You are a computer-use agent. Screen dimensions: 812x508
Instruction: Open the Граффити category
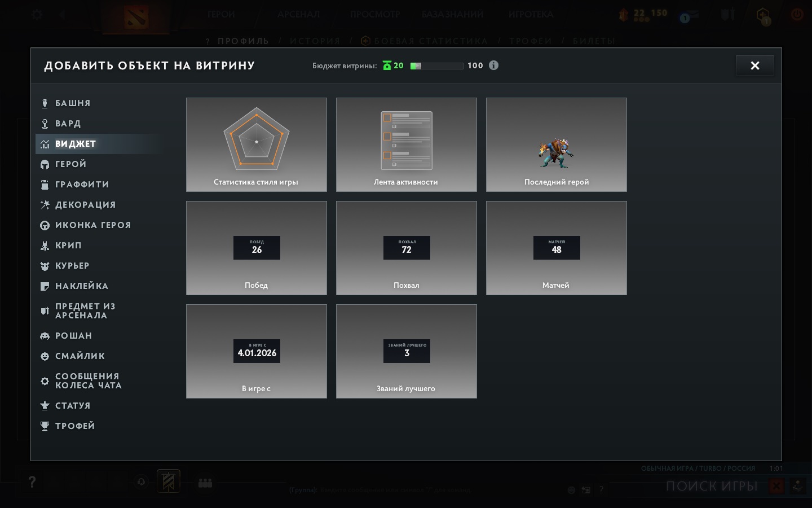point(82,185)
